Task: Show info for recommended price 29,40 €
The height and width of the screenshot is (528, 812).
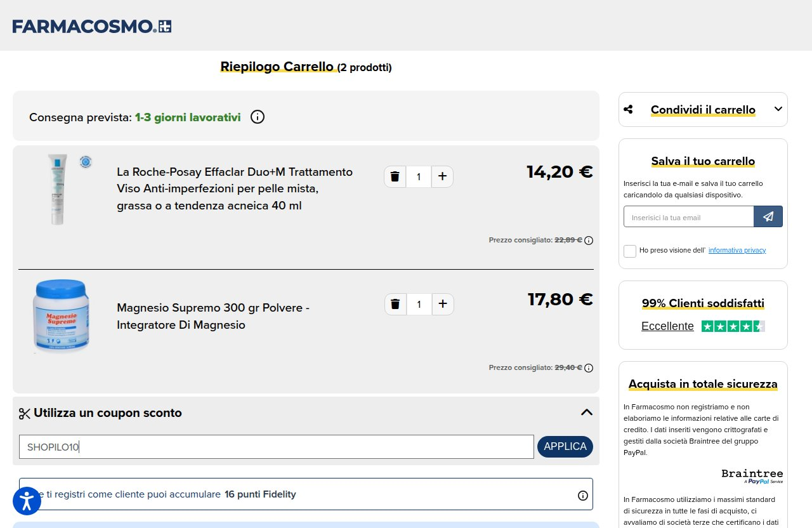Action: coord(589,368)
